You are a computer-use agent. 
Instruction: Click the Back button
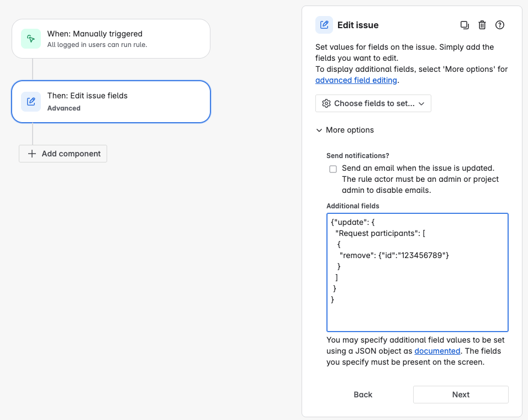click(x=363, y=395)
